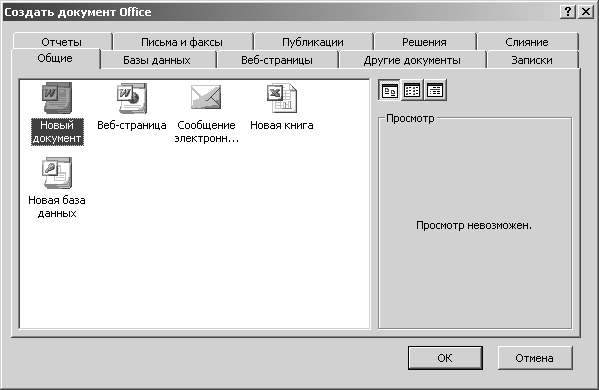Cancel with the Отмена button
The image size is (599, 390).
click(x=535, y=358)
